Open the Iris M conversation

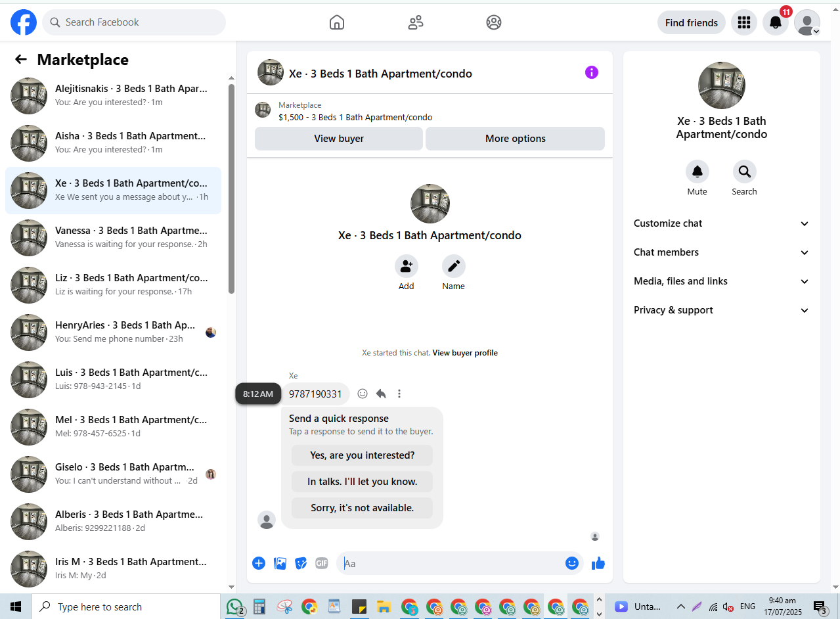coord(114,569)
